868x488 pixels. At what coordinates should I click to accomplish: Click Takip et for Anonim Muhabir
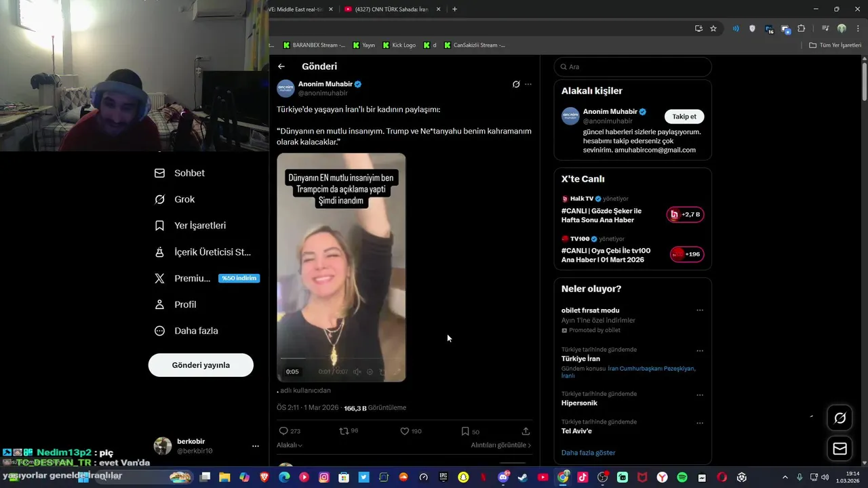click(684, 117)
